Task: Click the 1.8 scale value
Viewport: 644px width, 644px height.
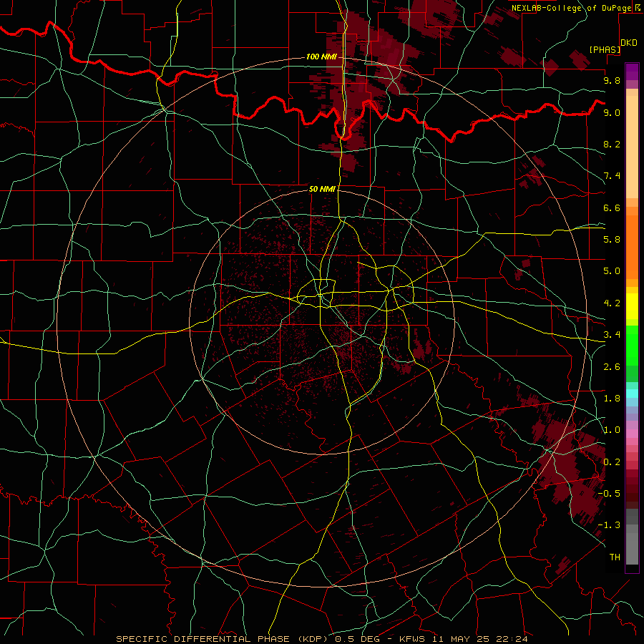Action: pos(612,399)
